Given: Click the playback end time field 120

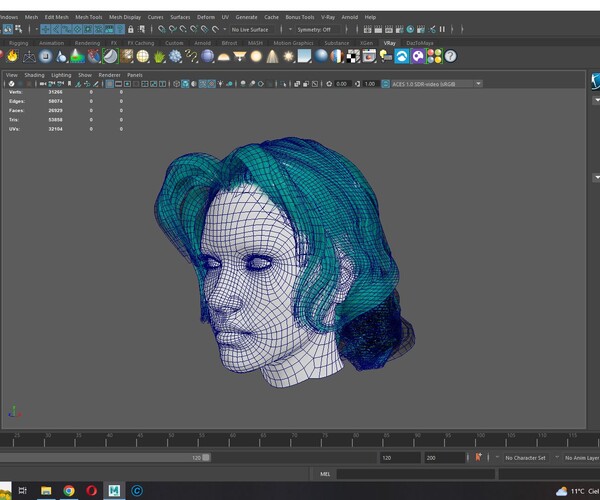Looking at the screenshot, I should [400, 458].
